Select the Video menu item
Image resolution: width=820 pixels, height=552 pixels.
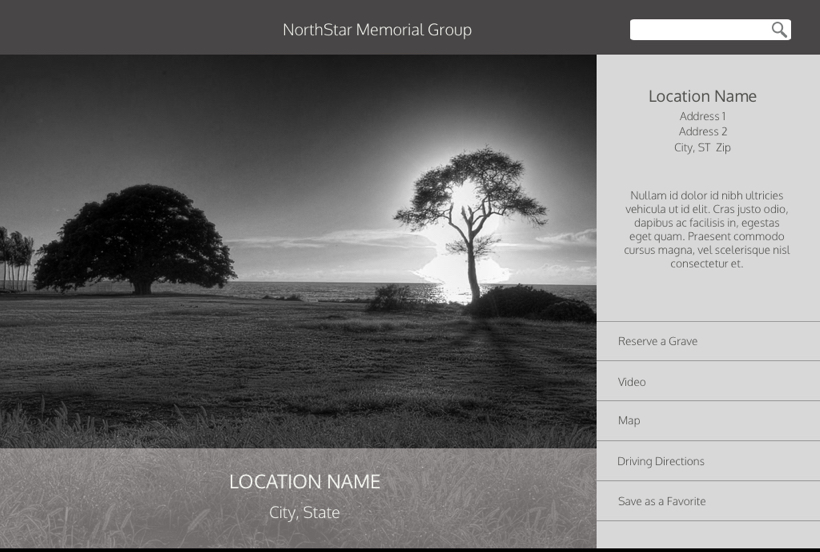click(632, 382)
